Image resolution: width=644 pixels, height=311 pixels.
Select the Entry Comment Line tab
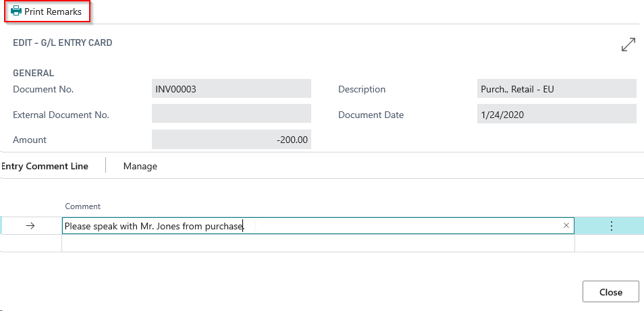(x=45, y=166)
